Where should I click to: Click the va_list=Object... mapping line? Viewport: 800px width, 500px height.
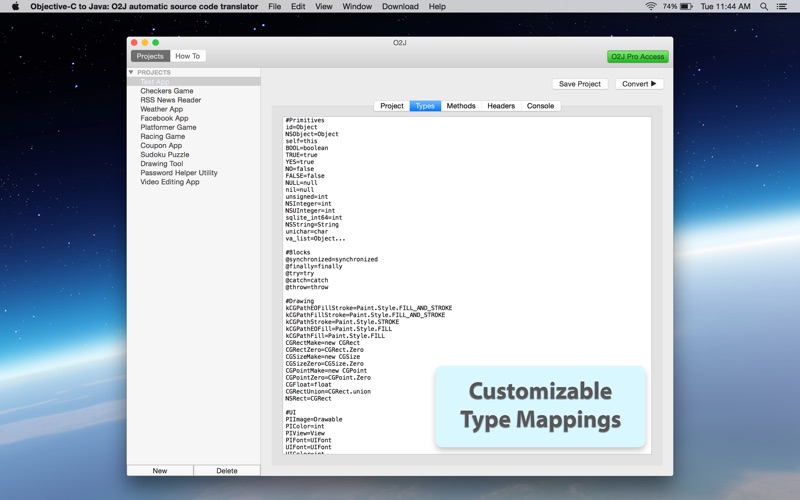pyautogui.click(x=315, y=238)
